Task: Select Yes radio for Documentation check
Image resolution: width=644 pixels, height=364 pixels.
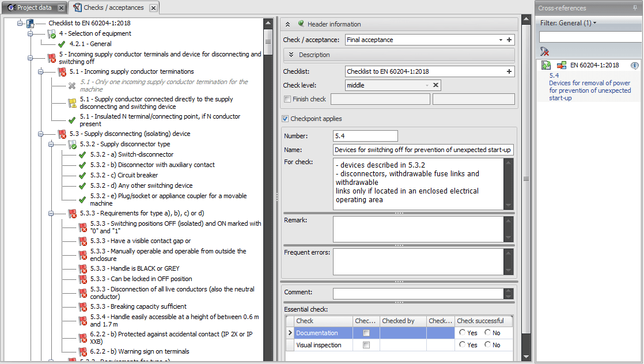Action: tap(463, 332)
